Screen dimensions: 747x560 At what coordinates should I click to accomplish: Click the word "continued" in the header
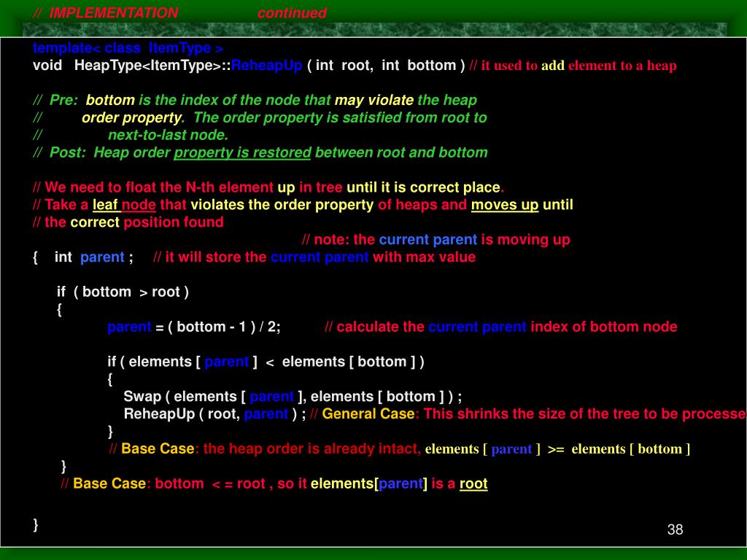[x=292, y=13]
